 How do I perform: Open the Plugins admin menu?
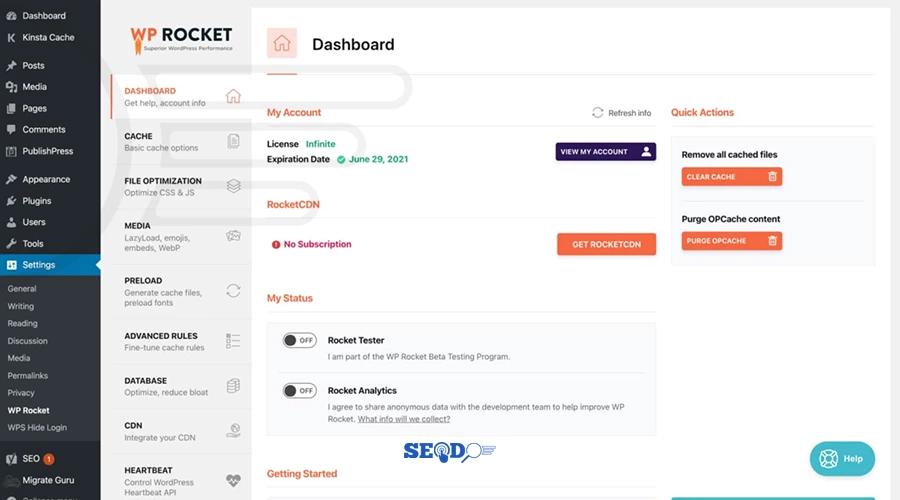pyautogui.click(x=36, y=201)
